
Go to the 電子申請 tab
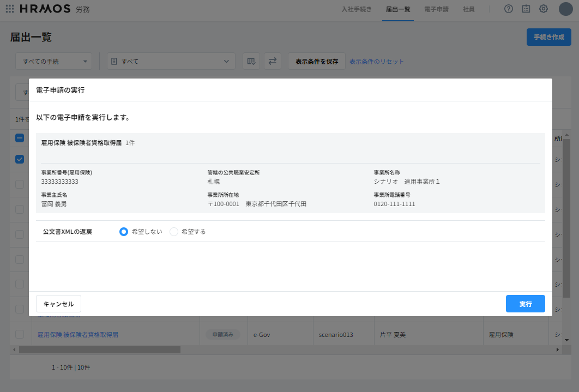(x=436, y=9)
